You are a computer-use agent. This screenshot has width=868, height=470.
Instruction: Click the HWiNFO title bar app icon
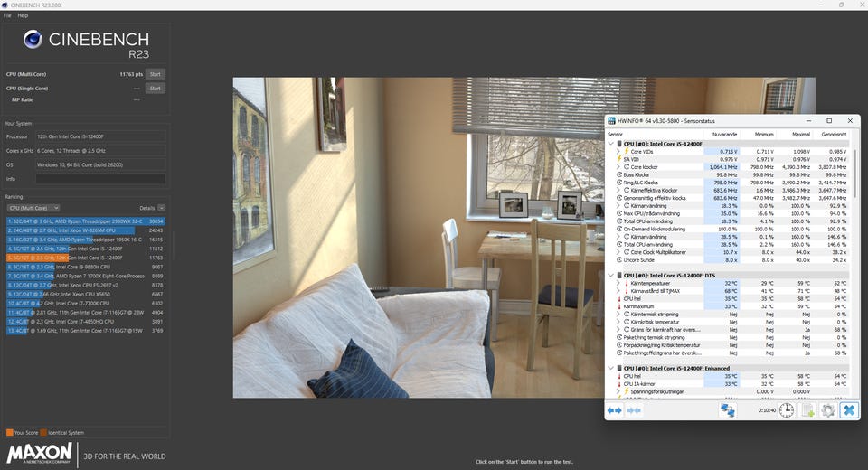pos(612,121)
